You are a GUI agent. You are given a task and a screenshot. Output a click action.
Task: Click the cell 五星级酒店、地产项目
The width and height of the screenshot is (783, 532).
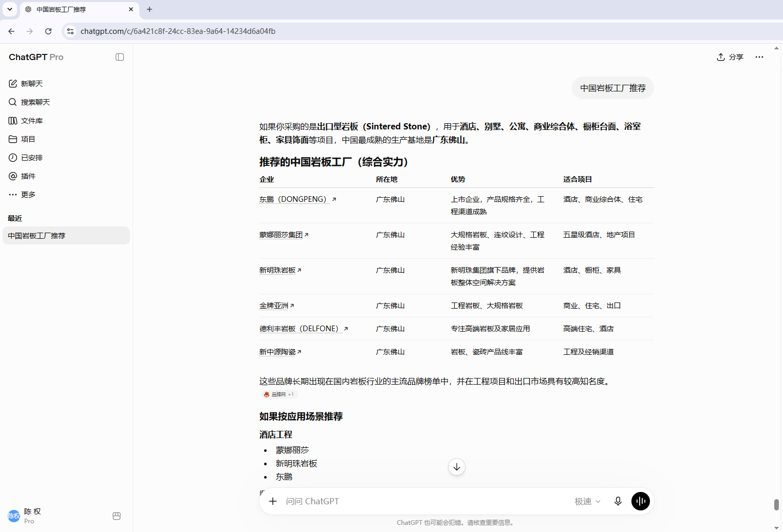599,235
